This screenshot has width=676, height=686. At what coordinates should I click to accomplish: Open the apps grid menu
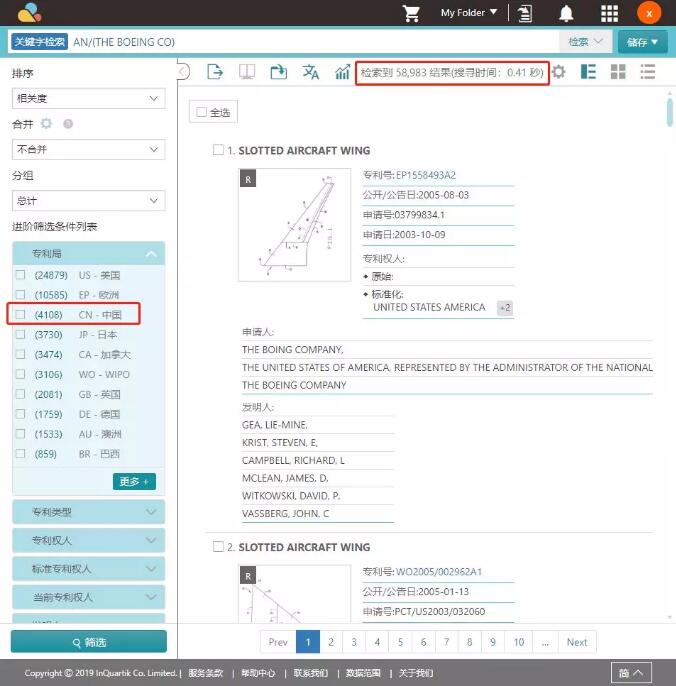[x=609, y=13]
